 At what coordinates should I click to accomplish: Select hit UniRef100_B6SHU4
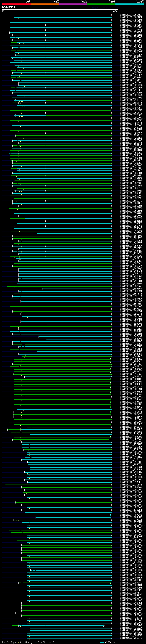pos(131,173)
